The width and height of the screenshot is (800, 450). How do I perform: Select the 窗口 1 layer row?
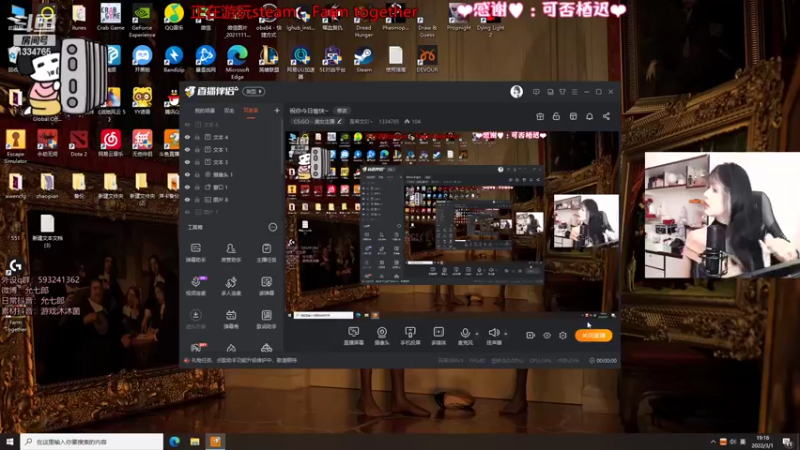click(x=233, y=187)
